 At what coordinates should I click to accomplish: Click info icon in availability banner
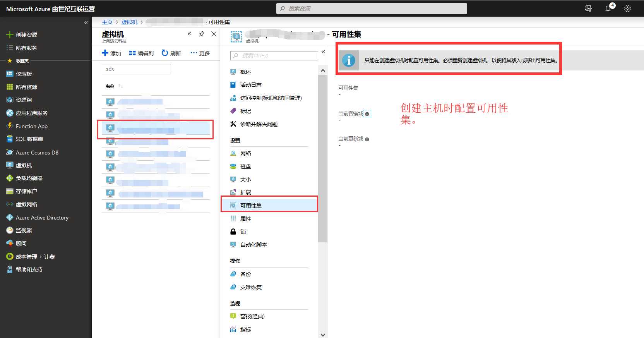[x=349, y=60]
